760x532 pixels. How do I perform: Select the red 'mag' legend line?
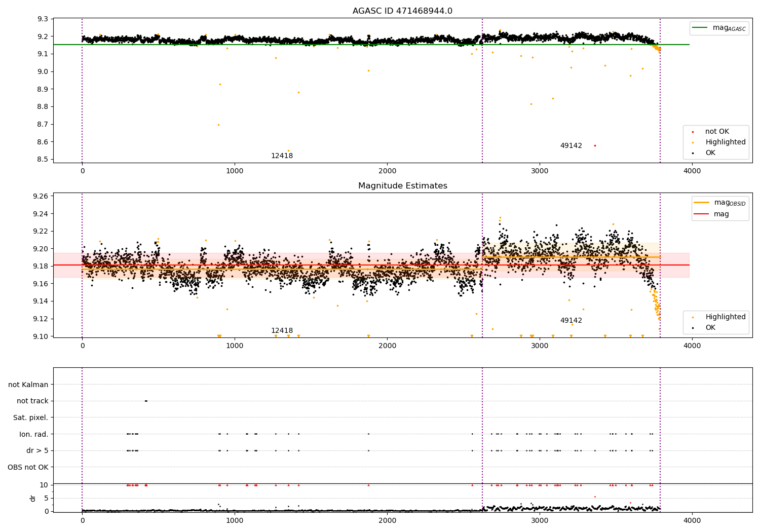pyautogui.click(x=702, y=214)
